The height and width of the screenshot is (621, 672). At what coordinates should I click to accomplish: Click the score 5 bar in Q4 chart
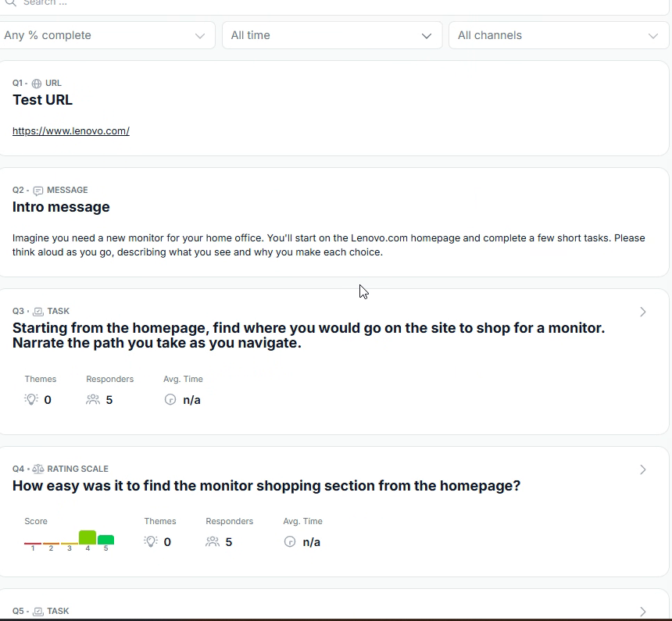[x=105, y=540]
